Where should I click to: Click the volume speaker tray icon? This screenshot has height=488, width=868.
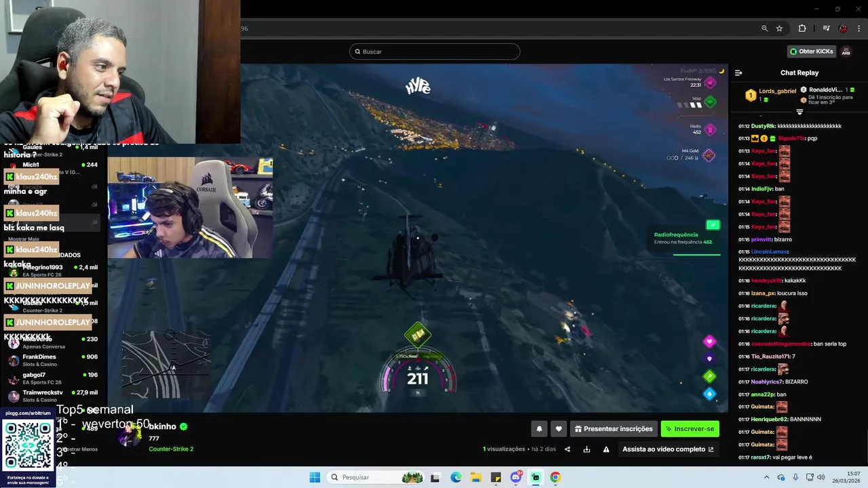[821, 477]
